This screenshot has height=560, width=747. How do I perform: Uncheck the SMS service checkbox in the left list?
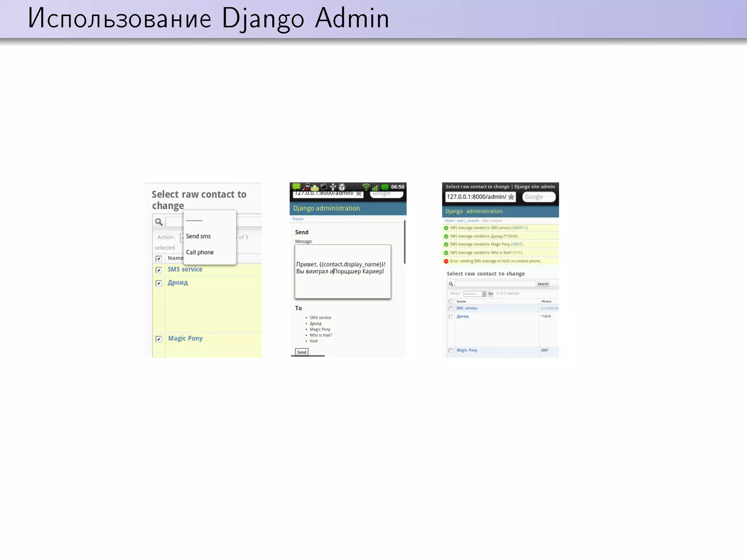[x=159, y=270]
